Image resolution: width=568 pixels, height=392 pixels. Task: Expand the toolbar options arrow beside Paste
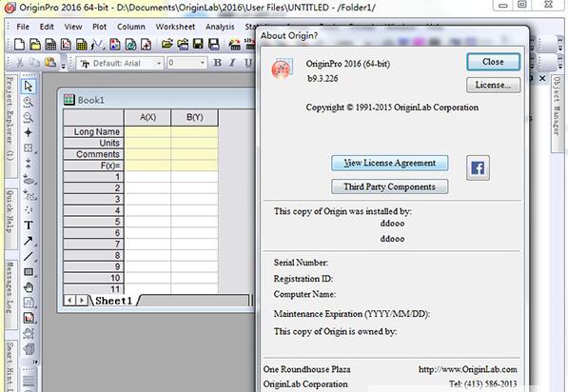coord(63,66)
